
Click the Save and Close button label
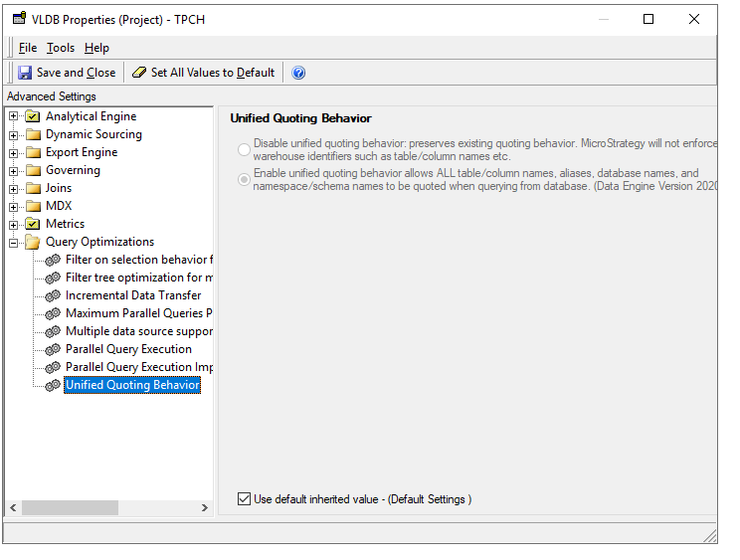(x=76, y=73)
